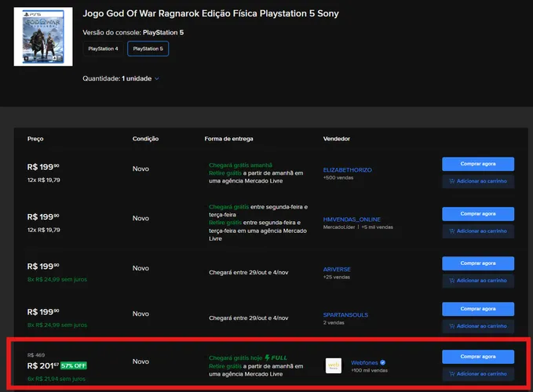The height and width of the screenshot is (392, 533).
Task: Open seller Webfones profile link
Action: [x=364, y=363]
